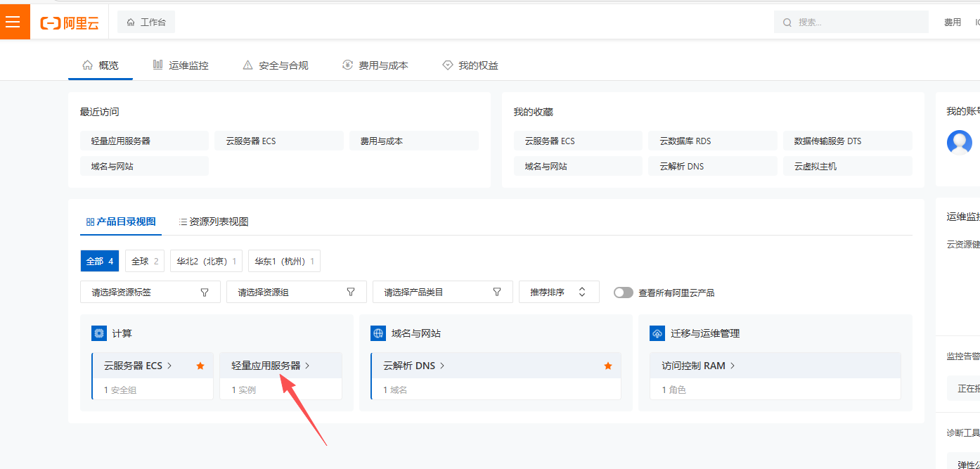Screen dimensions: 980x469
Task: Click the list icon of 资源列表视图
Action: (183, 221)
